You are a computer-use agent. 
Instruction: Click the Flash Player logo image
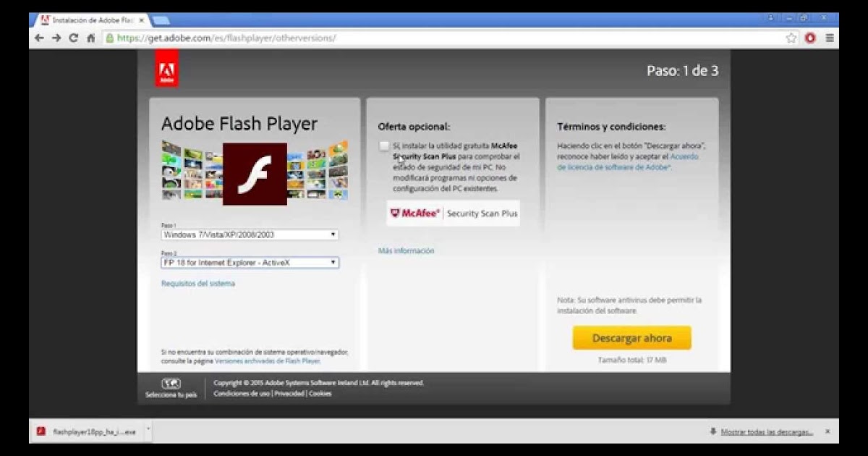tap(255, 174)
